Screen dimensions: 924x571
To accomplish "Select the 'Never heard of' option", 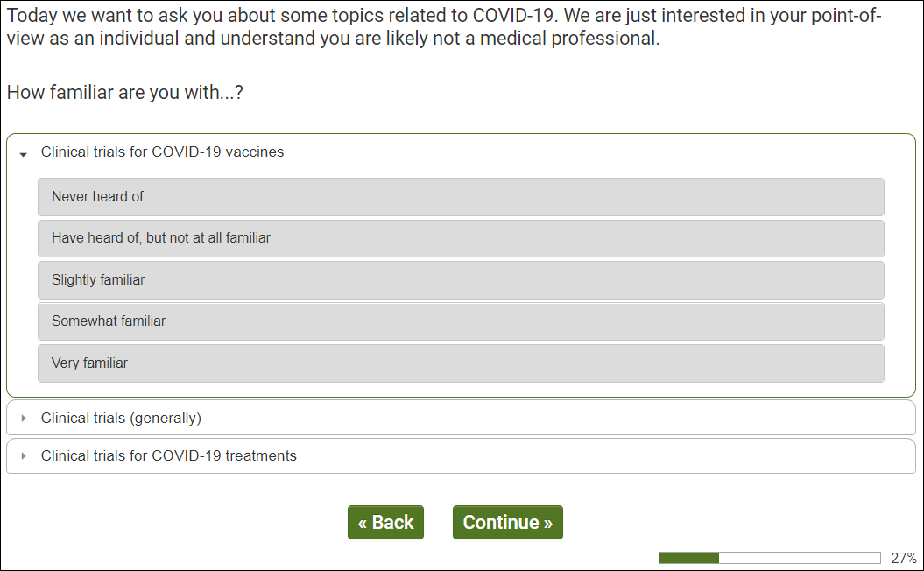I will tap(461, 197).
